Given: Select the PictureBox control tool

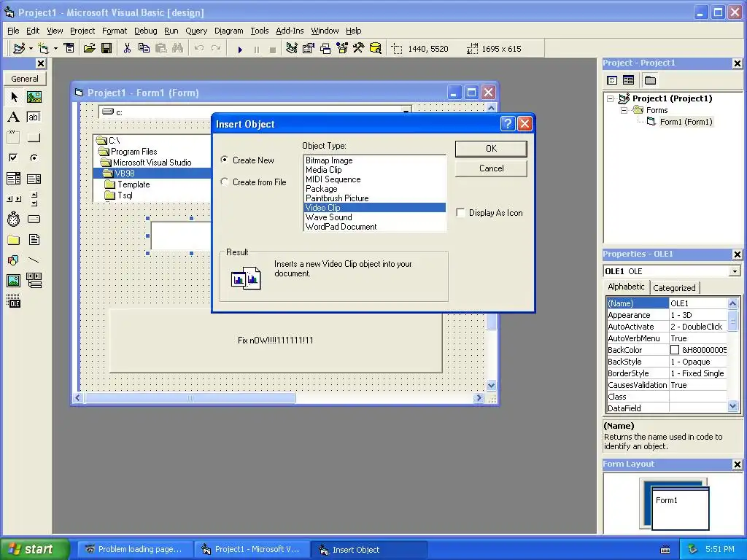Looking at the screenshot, I should click(x=34, y=97).
